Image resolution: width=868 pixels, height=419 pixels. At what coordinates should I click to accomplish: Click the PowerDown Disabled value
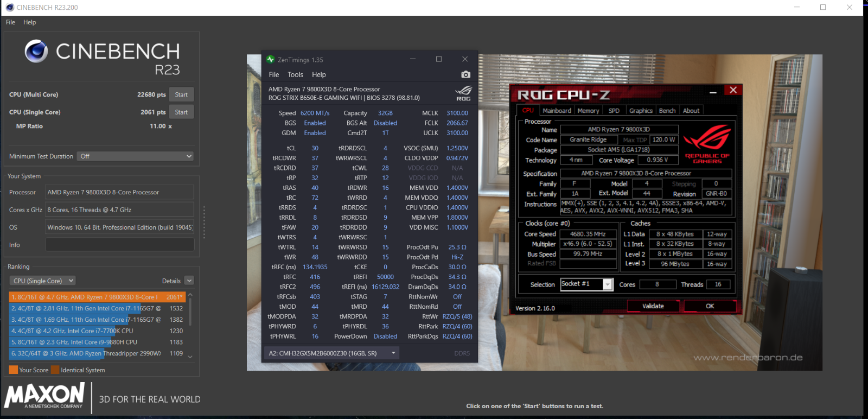point(385,337)
